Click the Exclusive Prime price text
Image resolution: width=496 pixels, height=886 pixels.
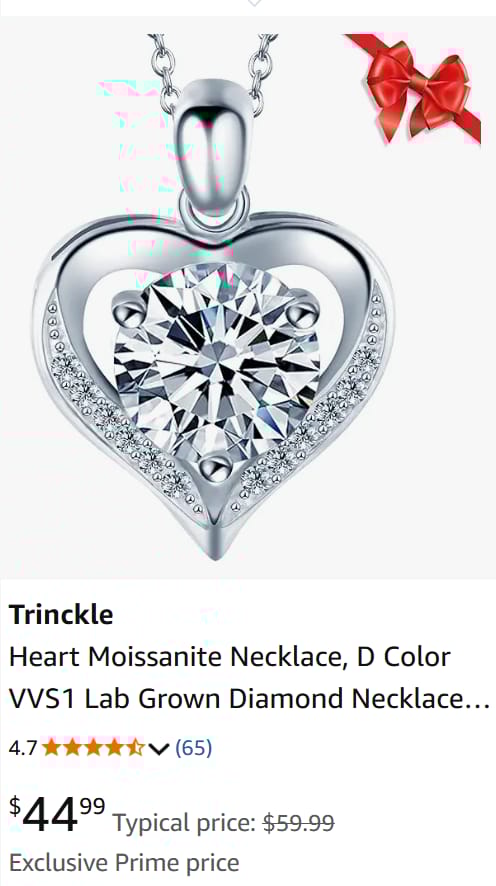tap(124, 863)
